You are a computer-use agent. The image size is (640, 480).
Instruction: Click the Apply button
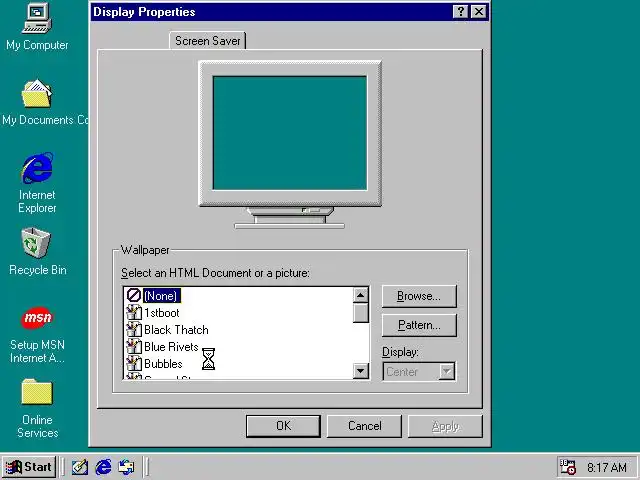point(445,426)
